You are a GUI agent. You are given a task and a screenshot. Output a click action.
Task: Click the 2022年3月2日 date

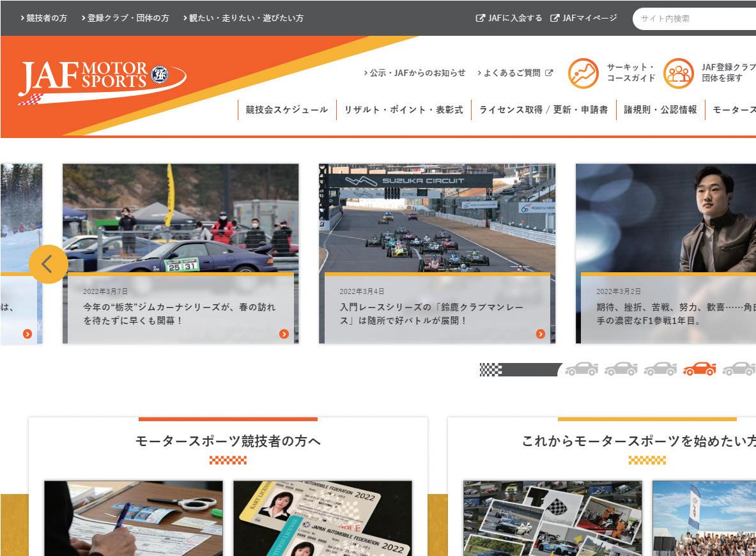click(619, 291)
